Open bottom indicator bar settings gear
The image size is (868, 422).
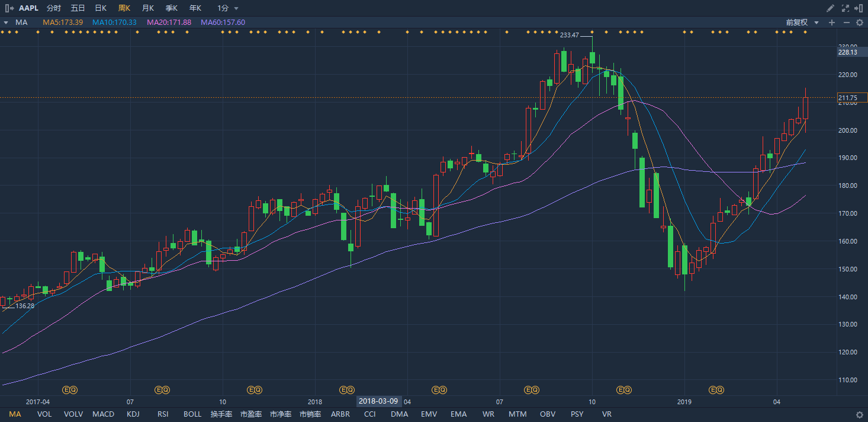tap(860, 414)
